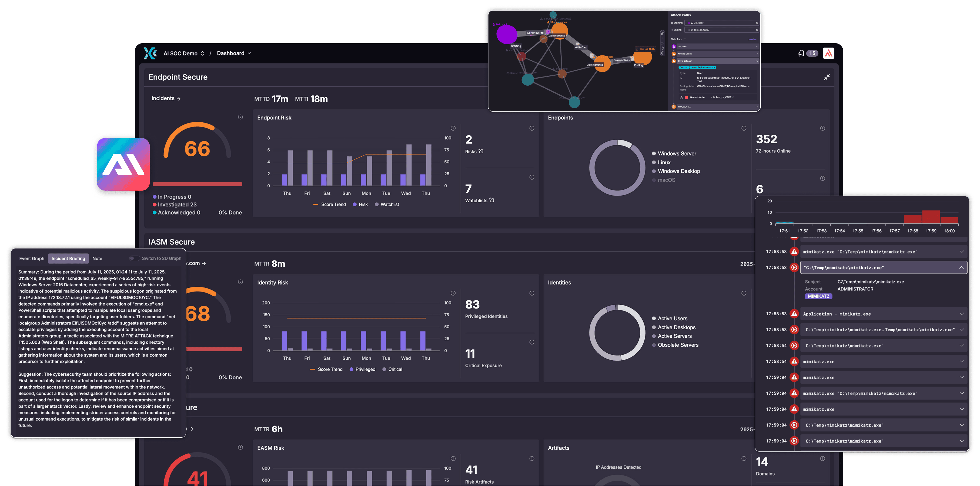This screenshot has width=980, height=486.
Task: Toggle the Switch to 2D Graph switch
Action: pos(134,258)
